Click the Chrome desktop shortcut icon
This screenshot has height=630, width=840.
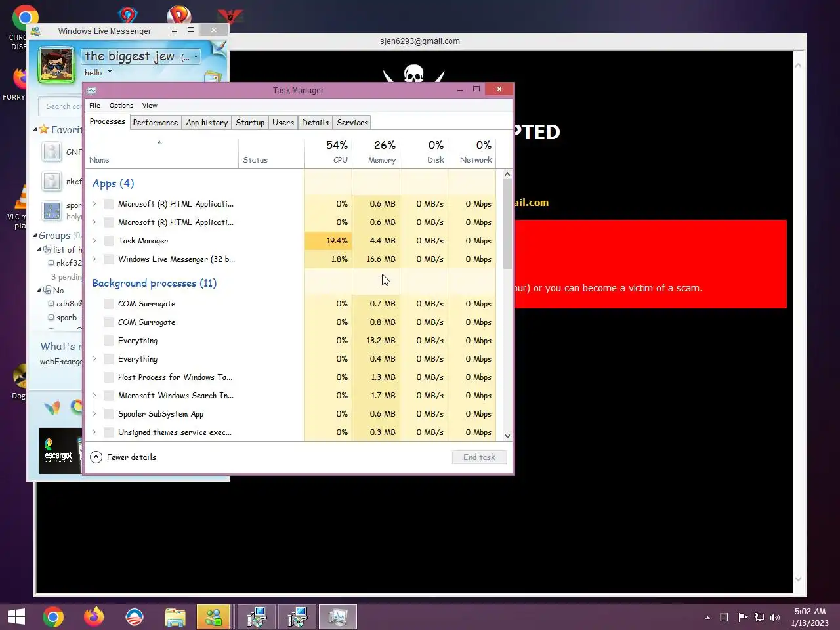pos(25,18)
